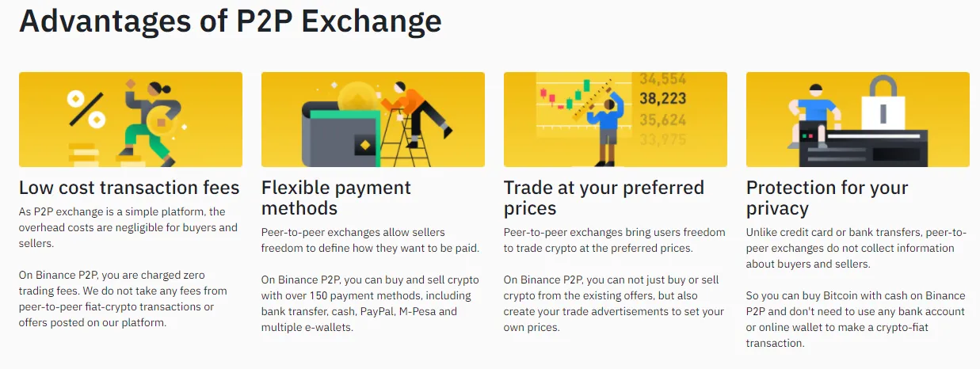Viewport: 980px width, 369px height.
Task: Click Flexible payment methods title
Action: click(x=337, y=198)
